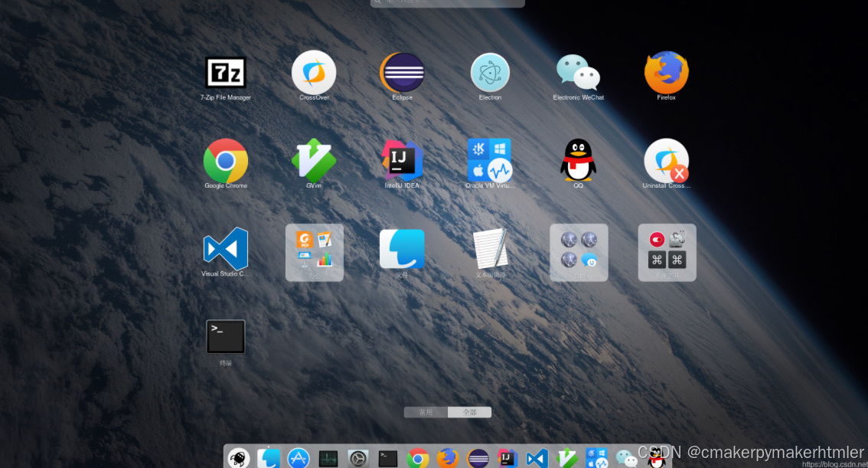Click Visual Studio Code icon in dock

click(537, 459)
